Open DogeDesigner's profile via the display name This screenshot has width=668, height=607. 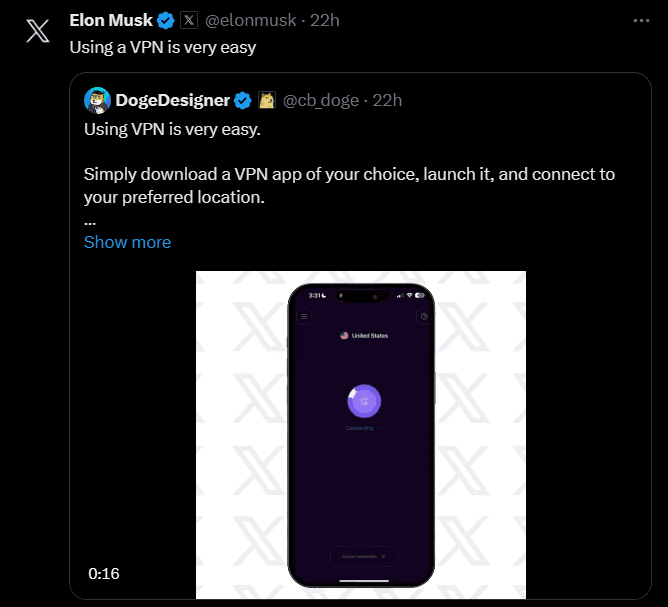(x=173, y=100)
